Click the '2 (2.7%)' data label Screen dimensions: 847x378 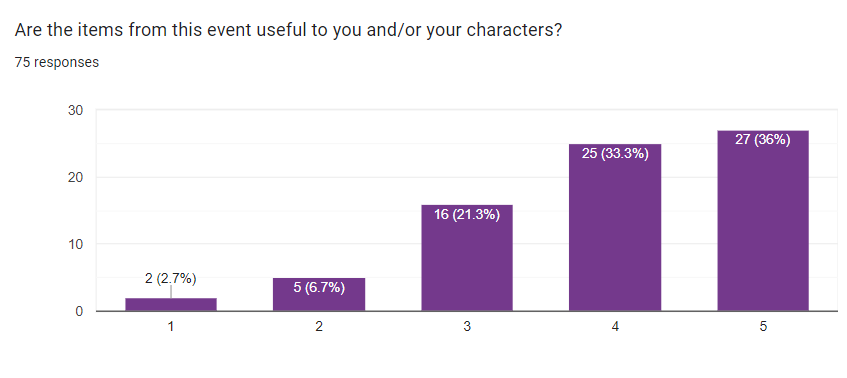pyautogui.click(x=171, y=279)
